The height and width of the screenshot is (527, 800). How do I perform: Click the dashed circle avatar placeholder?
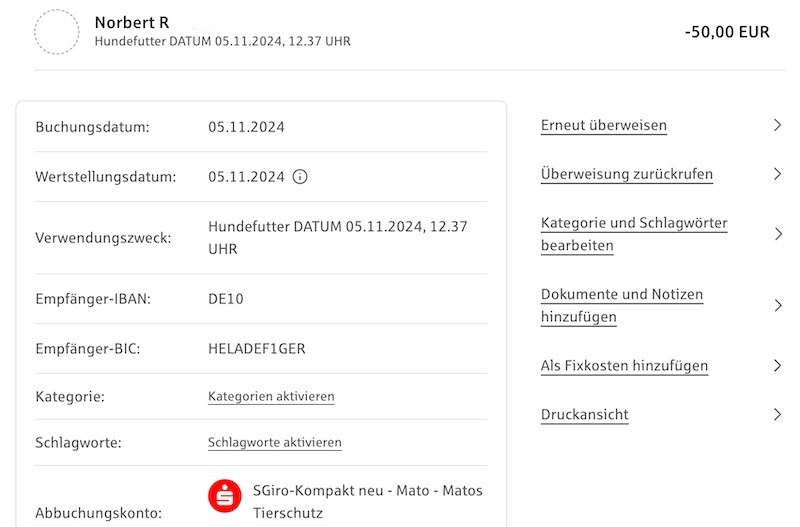coord(57,32)
